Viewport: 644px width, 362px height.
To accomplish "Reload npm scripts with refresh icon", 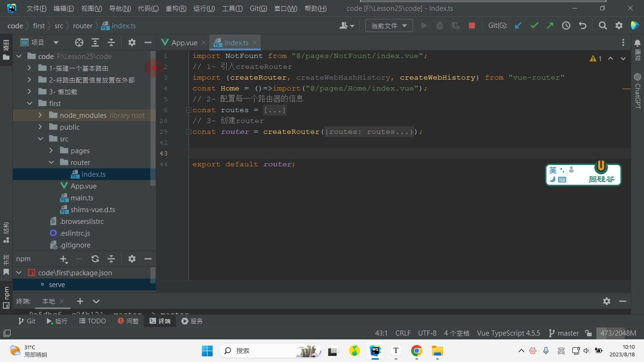I will (95, 259).
